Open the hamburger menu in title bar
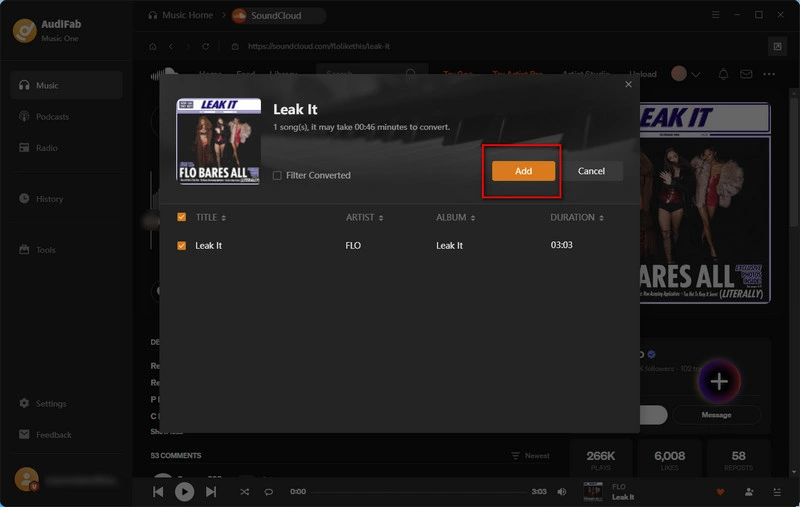The height and width of the screenshot is (507, 800). point(715,15)
